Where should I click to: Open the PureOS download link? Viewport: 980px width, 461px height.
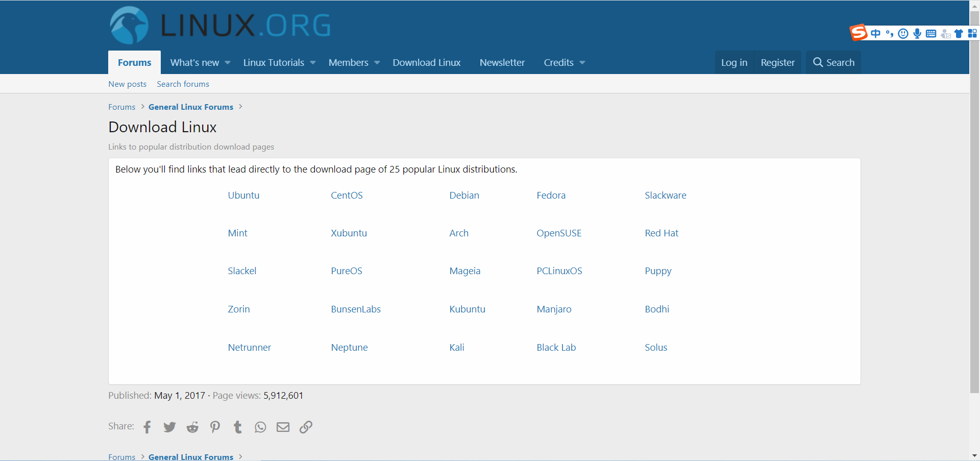[347, 271]
